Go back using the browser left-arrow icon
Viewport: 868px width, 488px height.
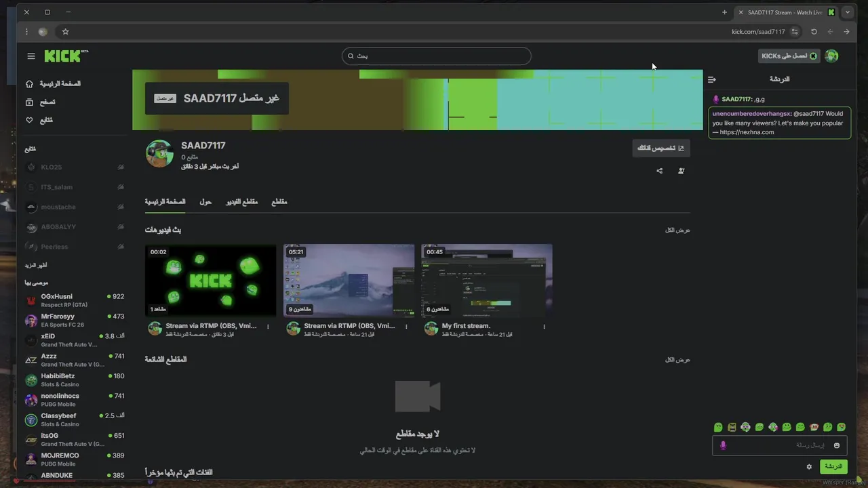pos(830,31)
